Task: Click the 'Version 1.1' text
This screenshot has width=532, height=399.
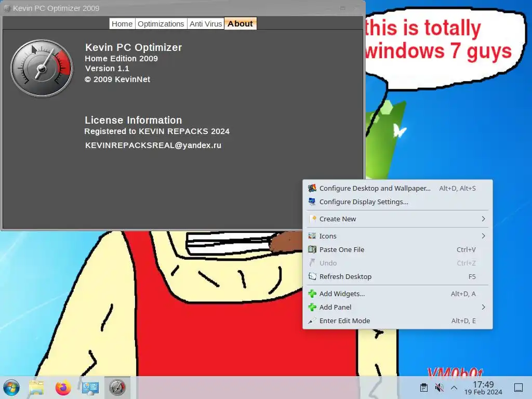Action: 107,69
